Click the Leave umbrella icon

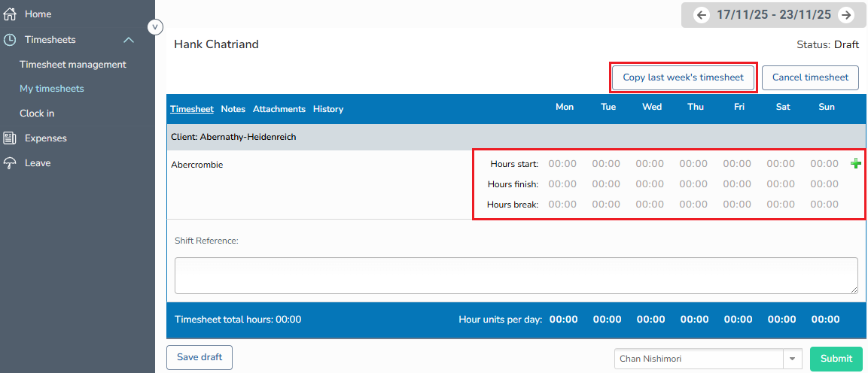(x=10, y=163)
